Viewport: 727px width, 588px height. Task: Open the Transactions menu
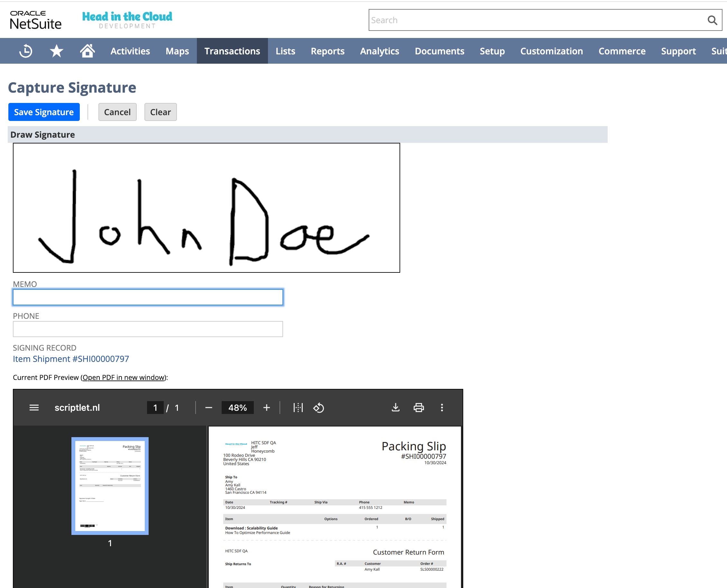pos(232,51)
